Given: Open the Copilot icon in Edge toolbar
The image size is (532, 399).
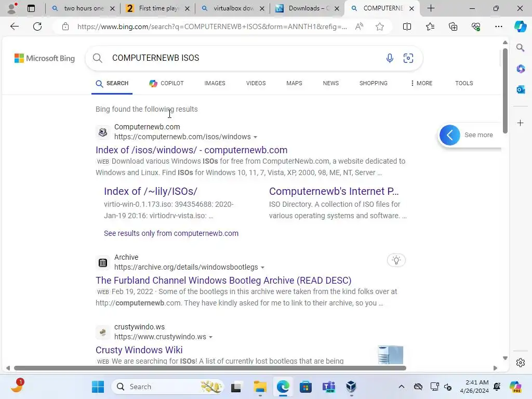Looking at the screenshot, I should click(520, 26).
